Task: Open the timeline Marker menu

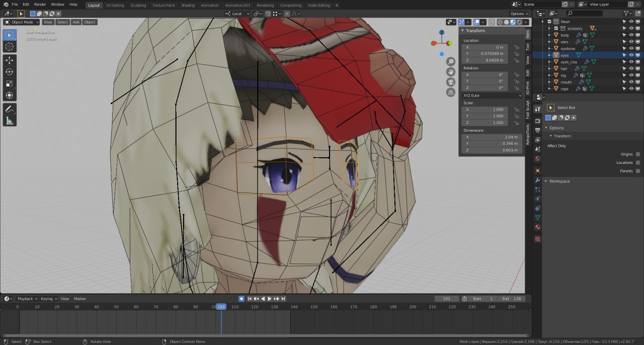Action: click(80, 299)
